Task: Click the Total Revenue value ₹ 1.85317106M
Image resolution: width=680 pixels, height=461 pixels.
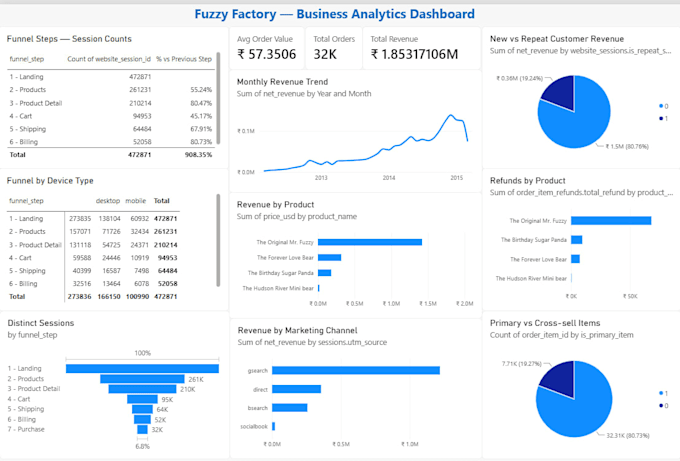Action: (414, 54)
